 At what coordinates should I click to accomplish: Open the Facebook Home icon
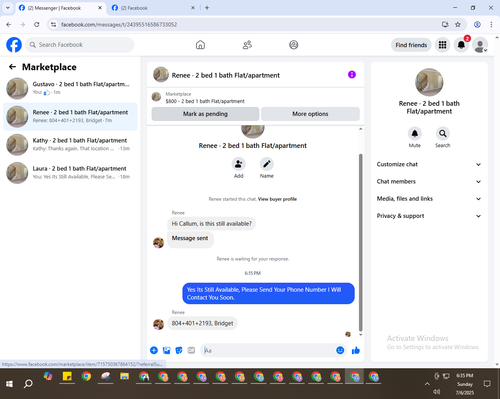200,45
